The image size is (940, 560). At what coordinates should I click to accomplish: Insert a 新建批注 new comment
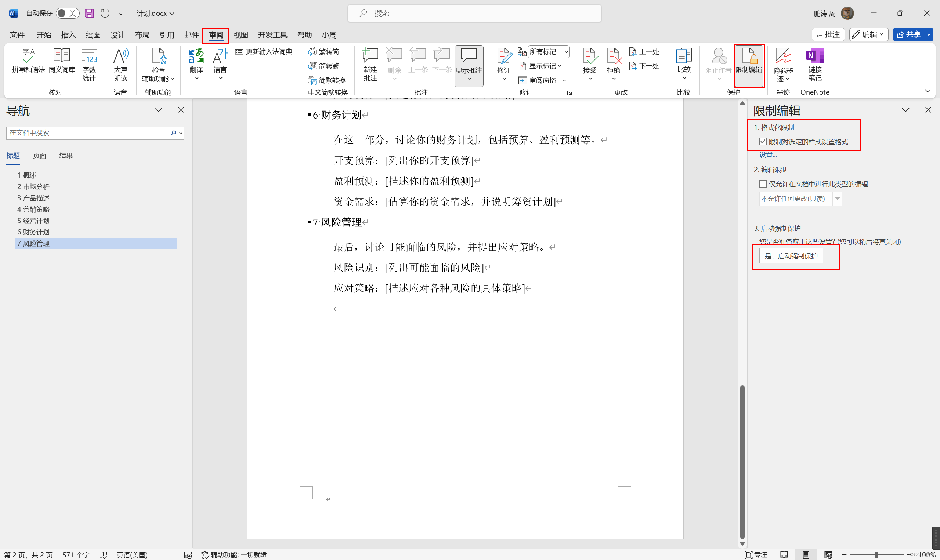coord(370,63)
